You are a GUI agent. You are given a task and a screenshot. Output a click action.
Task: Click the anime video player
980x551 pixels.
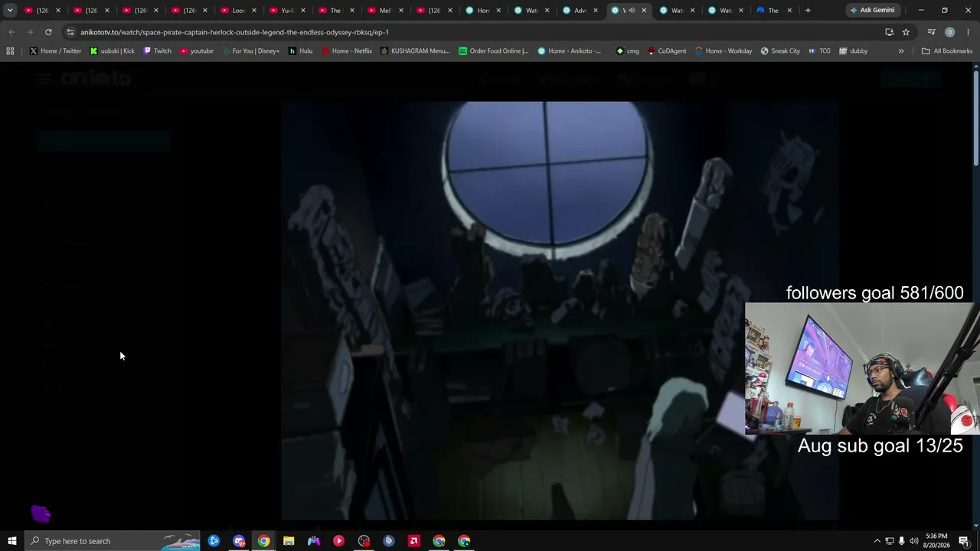(x=560, y=310)
